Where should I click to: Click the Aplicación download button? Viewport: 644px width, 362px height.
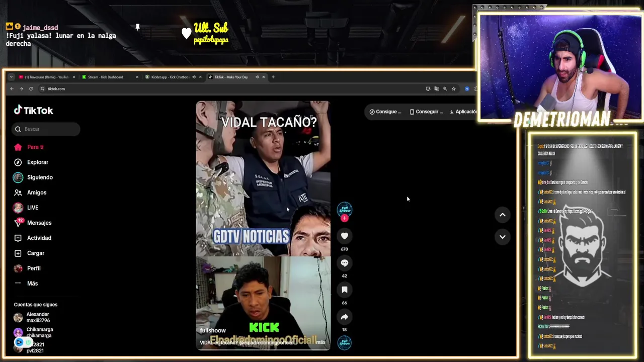463,112
